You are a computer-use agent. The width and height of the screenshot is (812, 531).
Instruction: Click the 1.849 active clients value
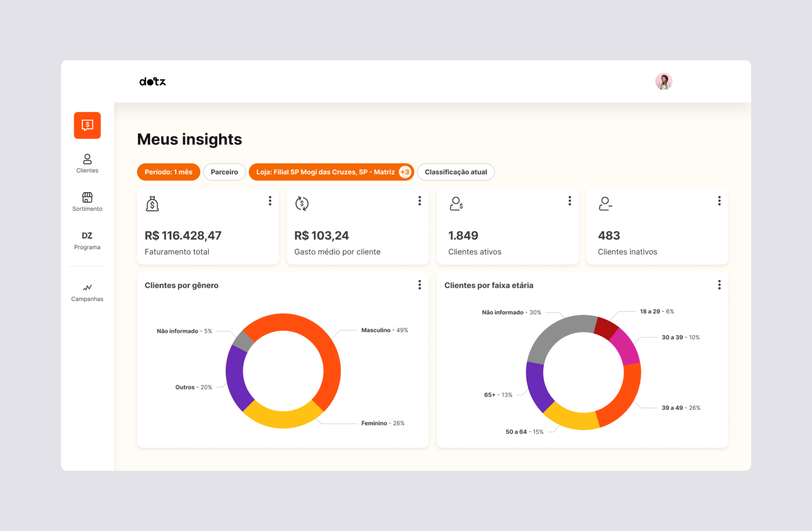[463, 236]
